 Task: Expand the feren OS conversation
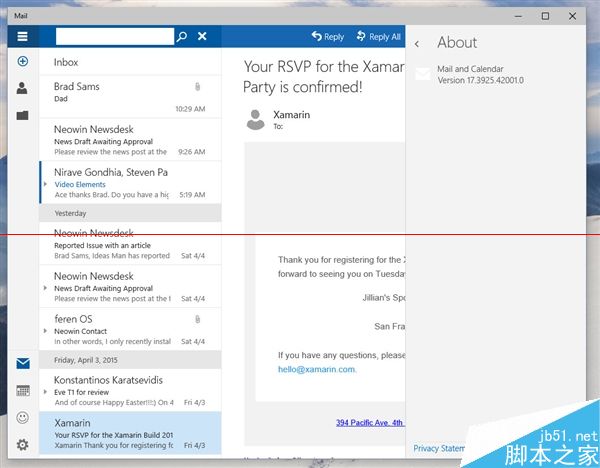[x=45, y=331]
